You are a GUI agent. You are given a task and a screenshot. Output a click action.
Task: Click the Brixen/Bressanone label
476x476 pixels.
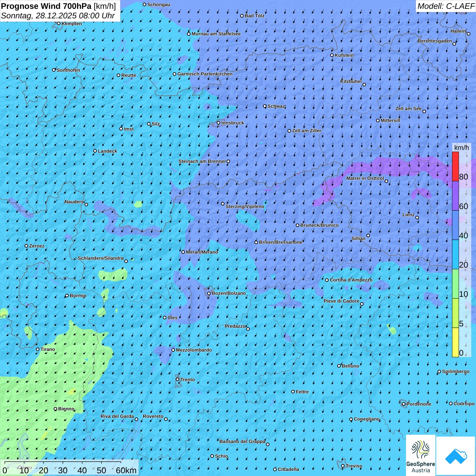[x=280, y=242]
